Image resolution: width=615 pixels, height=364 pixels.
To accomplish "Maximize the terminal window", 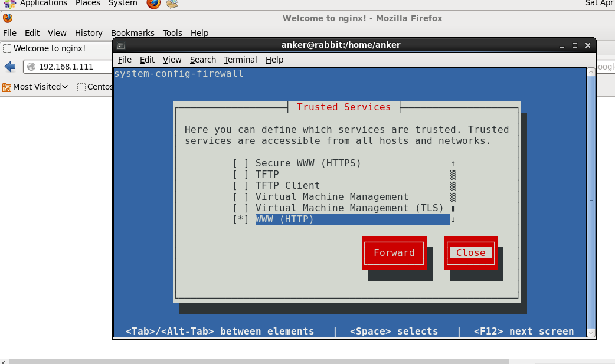I will click(575, 45).
